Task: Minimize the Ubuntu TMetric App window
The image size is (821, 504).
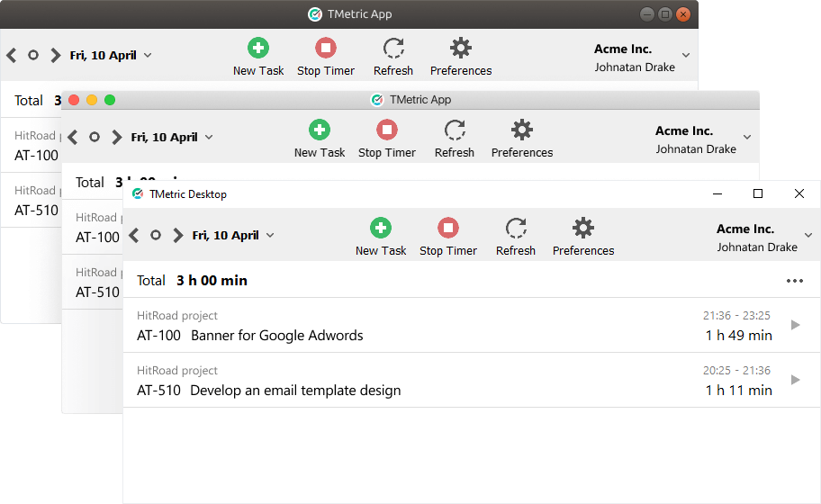Action: coord(647,14)
